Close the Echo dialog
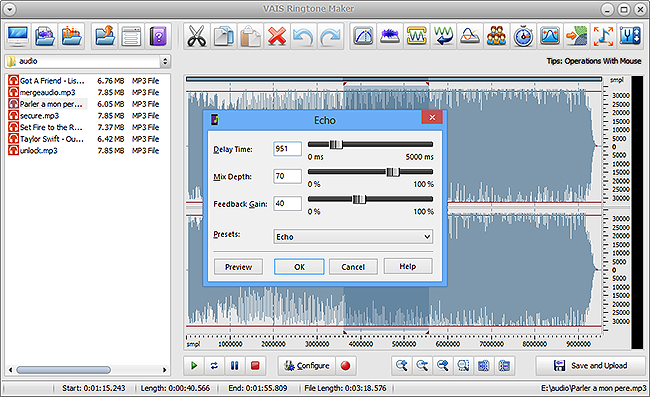650x397 pixels. pos(432,118)
